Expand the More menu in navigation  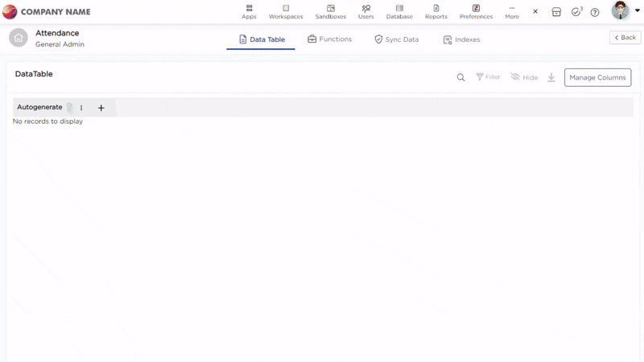[512, 11]
